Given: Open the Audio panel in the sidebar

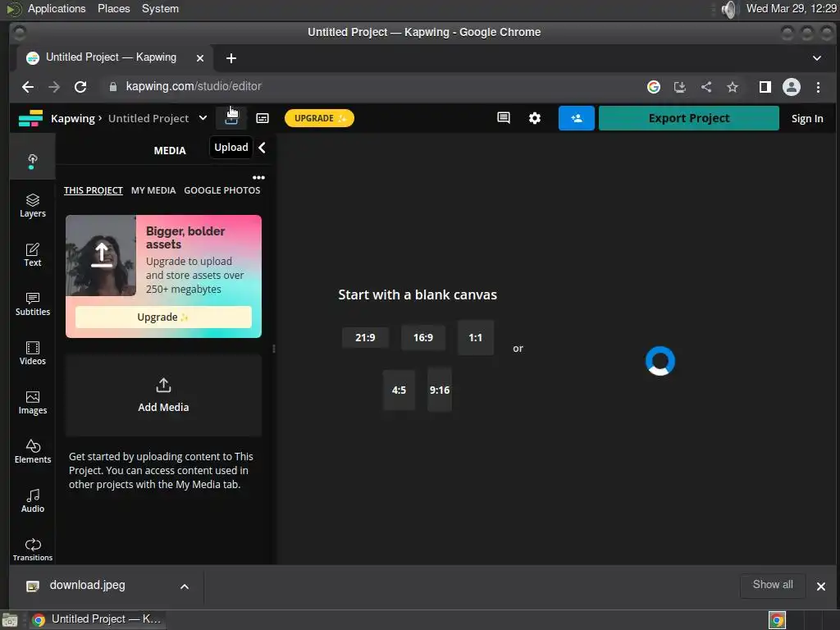Looking at the screenshot, I should click(33, 501).
